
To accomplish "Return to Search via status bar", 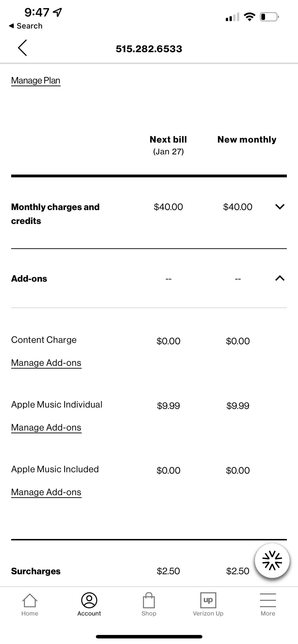I will (26, 26).
